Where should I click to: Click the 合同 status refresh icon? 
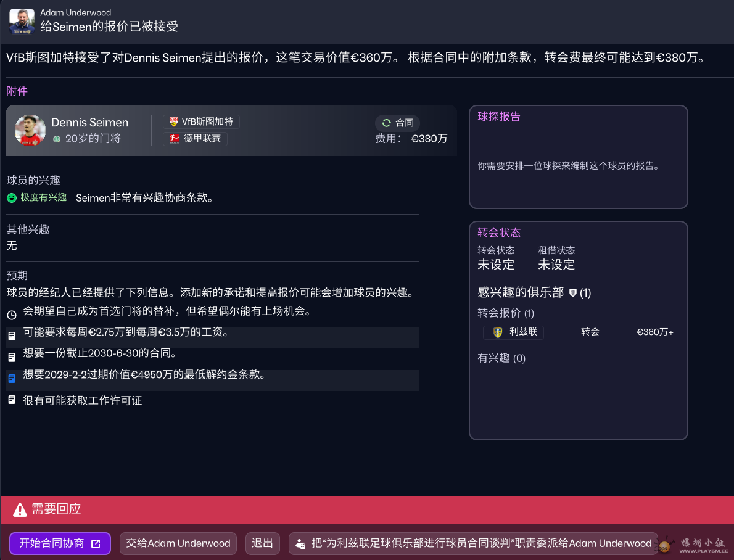point(387,123)
